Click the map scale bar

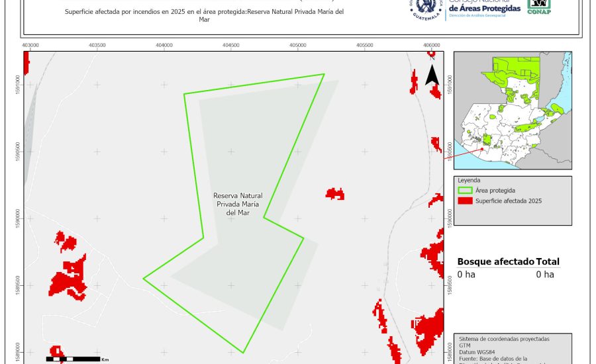pos(72,359)
